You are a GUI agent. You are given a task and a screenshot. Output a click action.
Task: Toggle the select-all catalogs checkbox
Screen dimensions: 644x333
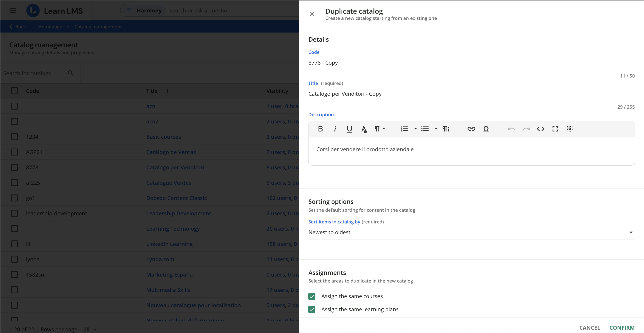tap(15, 91)
